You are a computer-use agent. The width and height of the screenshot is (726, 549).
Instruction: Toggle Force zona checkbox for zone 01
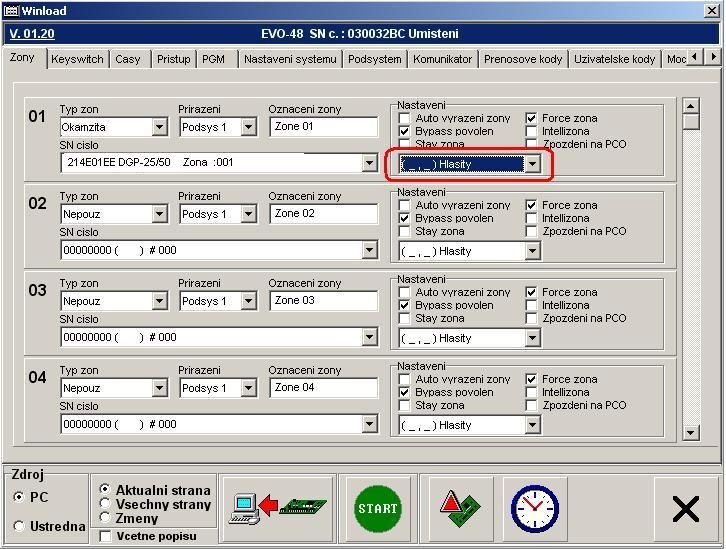point(532,118)
